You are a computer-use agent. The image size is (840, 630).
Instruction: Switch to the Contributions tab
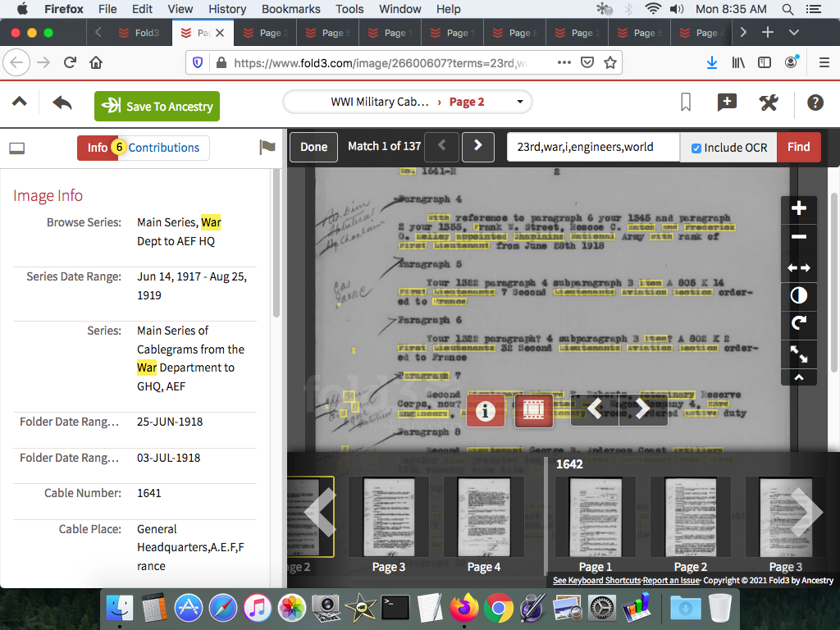point(163,148)
